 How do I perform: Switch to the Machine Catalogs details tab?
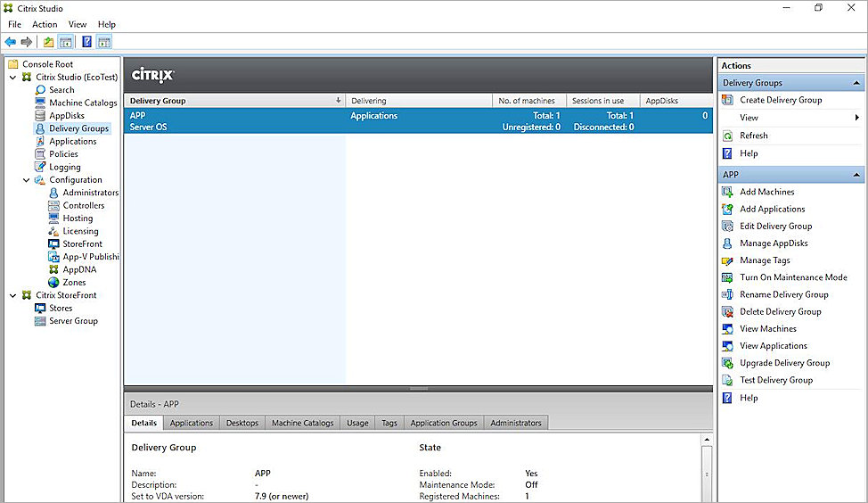point(302,423)
